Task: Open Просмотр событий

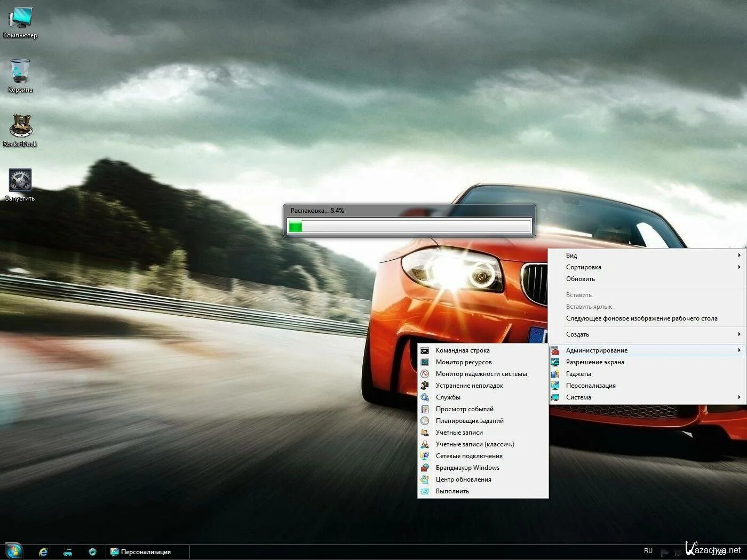Action: (483, 409)
